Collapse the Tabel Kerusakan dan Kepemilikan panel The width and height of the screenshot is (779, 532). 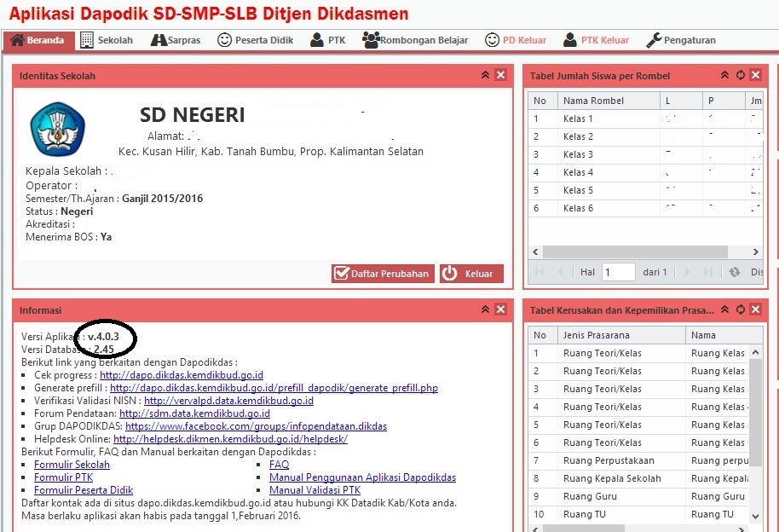[724, 309]
